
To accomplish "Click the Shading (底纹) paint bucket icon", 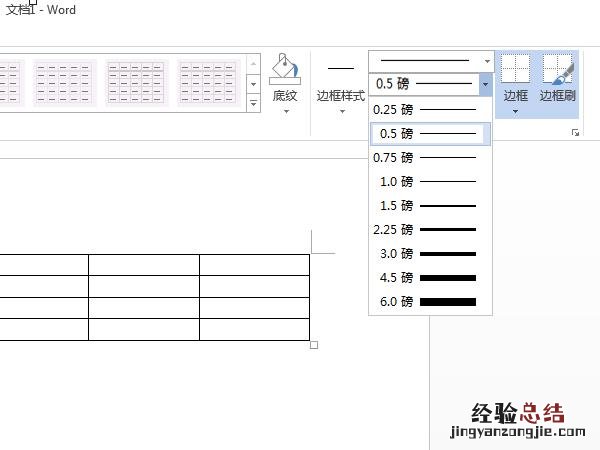I will coord(285,69).
